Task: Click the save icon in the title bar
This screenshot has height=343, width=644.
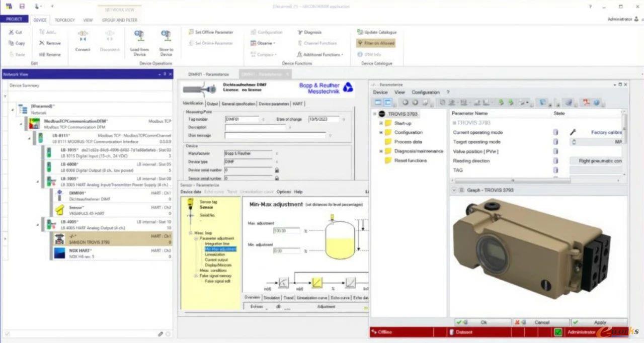Action: (22, 6)
